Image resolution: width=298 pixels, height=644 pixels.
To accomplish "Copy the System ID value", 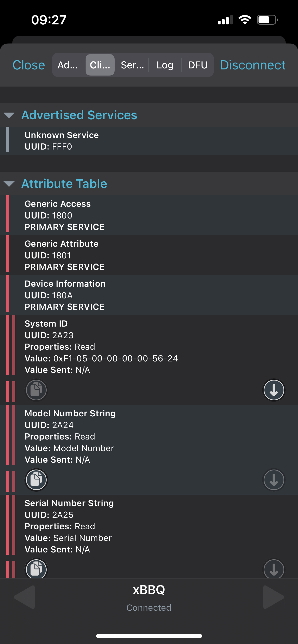I will click(36, 390).
